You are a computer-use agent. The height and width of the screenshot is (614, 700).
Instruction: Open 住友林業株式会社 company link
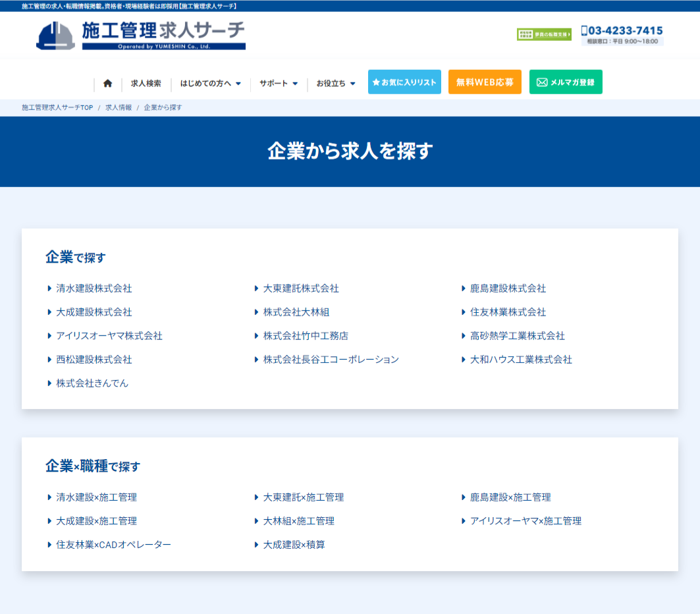coord(508,312)
